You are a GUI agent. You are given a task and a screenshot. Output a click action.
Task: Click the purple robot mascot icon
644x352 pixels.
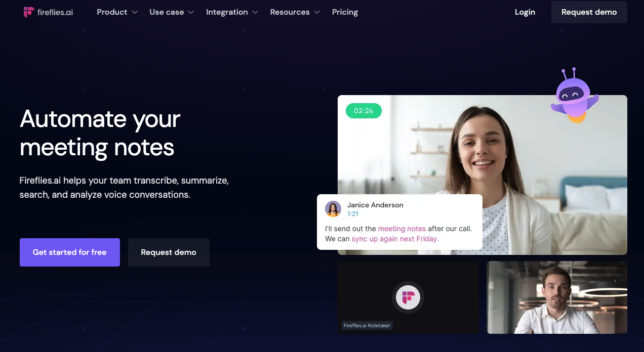click(x=575, y=96)
